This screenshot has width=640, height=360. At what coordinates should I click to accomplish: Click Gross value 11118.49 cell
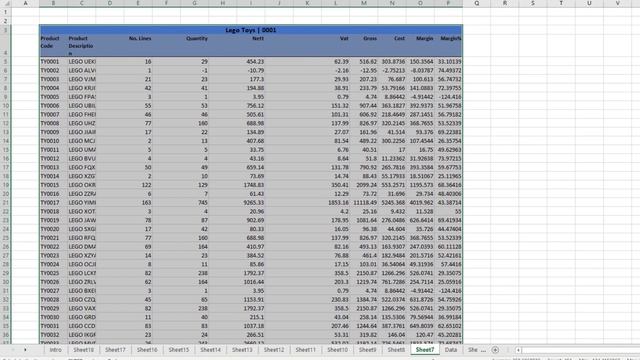[x=364, y=202]
